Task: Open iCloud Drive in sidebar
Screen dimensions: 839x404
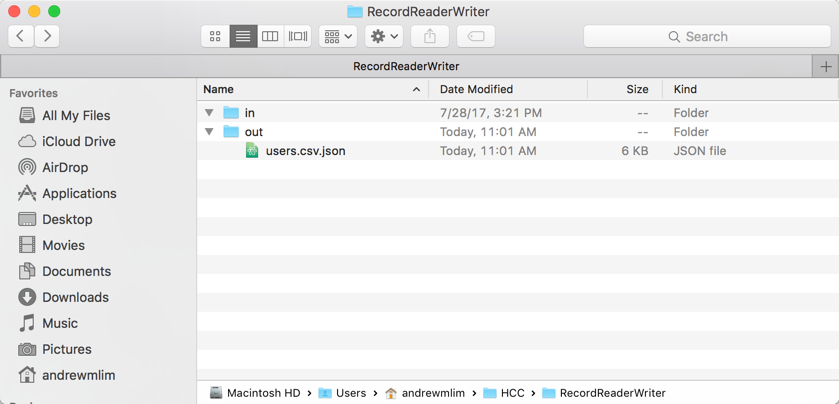Action: click(79, 141)
